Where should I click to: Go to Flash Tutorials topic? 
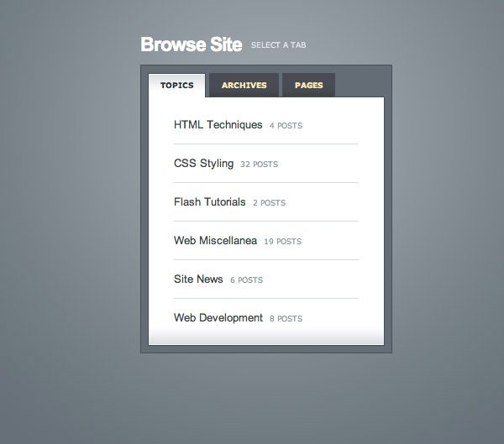pos(209,201)
